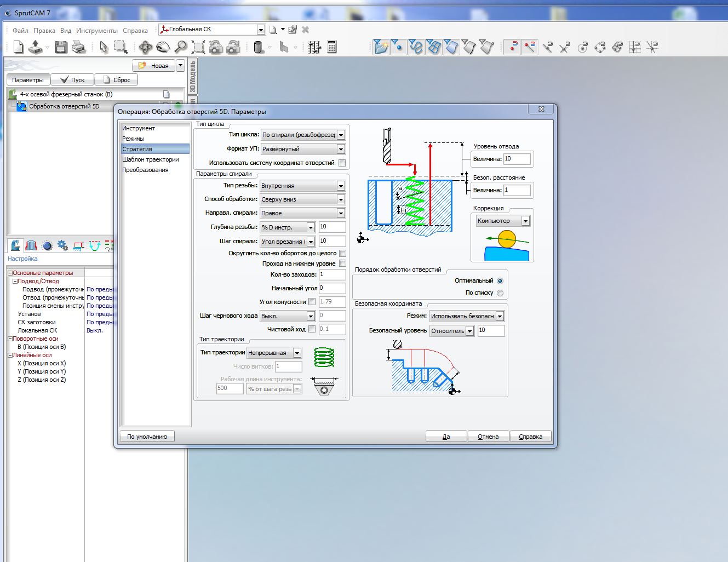The height and width of the screenshot is (562, 728).
Task: Toggle snap to grid magnet icon
Action: pyautogui.click(x=635, y=48)
